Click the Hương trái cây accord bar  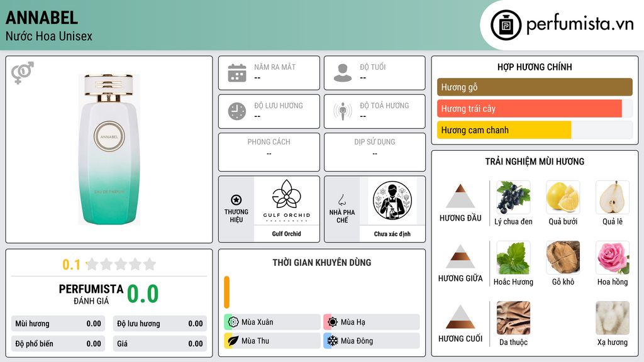[x=535, y=109]
